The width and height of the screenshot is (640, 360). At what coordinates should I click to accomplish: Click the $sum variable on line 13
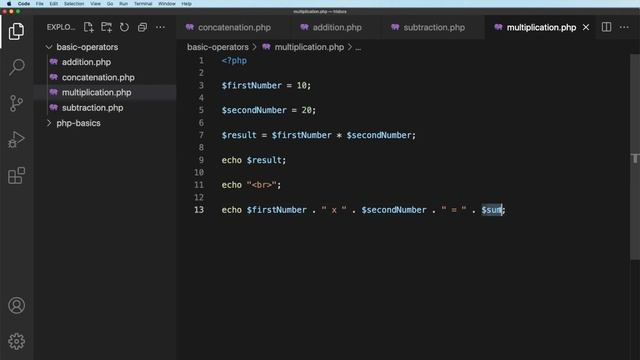point(491,210)
